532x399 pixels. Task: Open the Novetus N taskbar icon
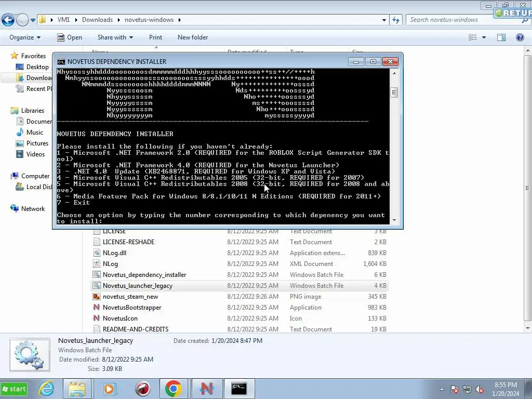click(207, 389)
